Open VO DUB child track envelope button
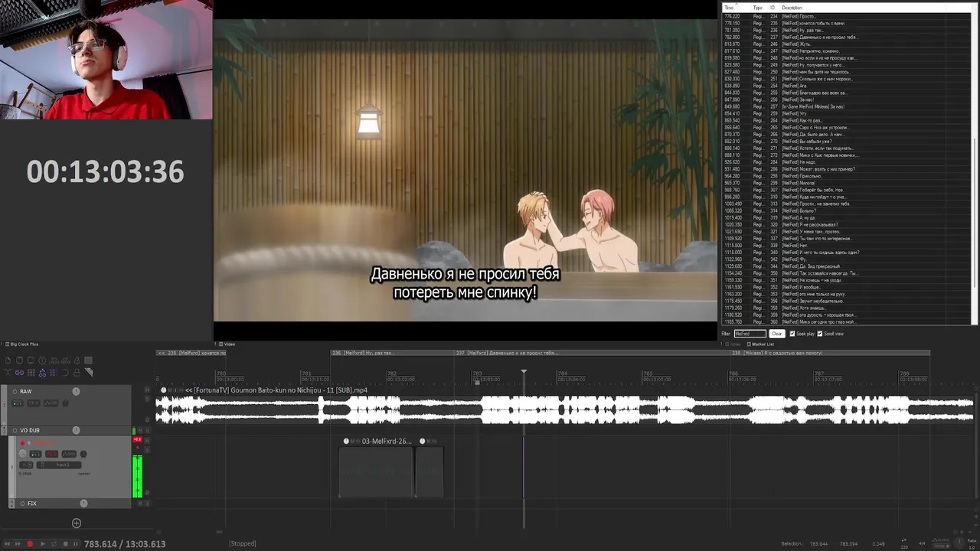Viewport: 980px width, 551px height. (69, 454)
